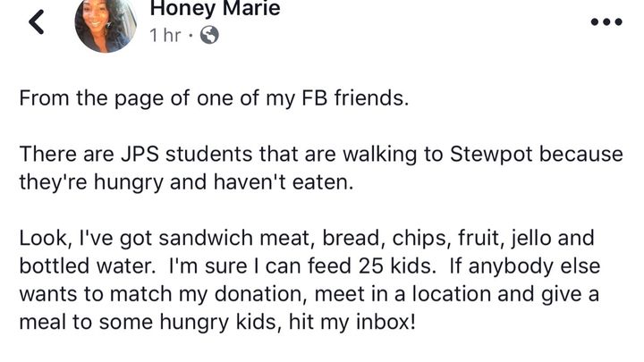Screen dimensions: 644x362
Task: Open the three-dot post options menu
Action: coord(606,21)
